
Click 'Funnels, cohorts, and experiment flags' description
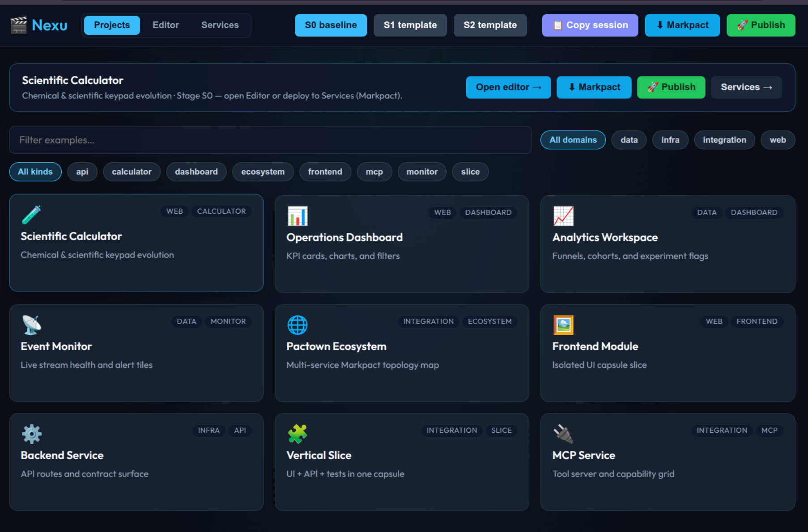(630, 256)
